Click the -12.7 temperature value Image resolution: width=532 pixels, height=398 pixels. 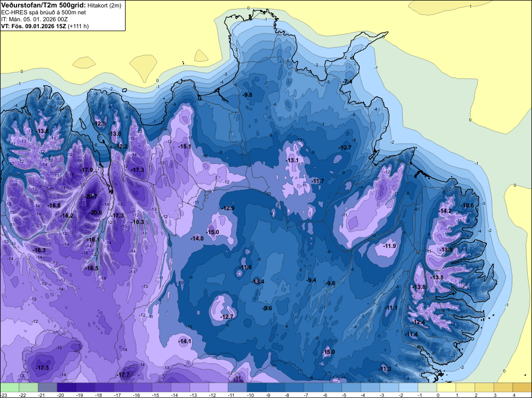coord(227,317)
